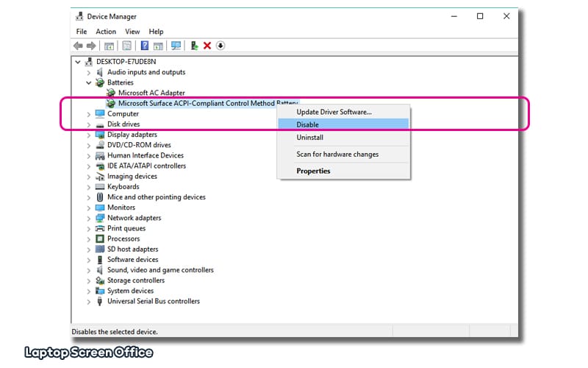Select the Print queues label

pyautogui.click(x=126, y=228)
